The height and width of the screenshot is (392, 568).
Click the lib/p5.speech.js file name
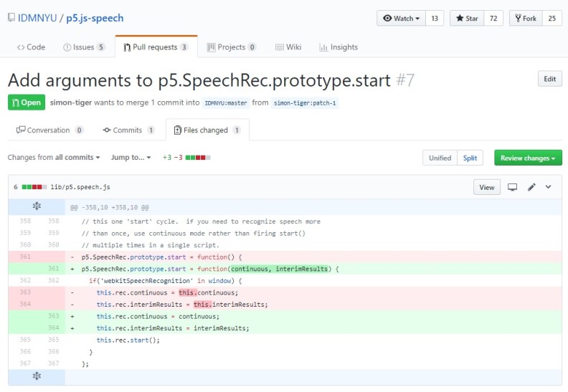click(x=80, y=187)
